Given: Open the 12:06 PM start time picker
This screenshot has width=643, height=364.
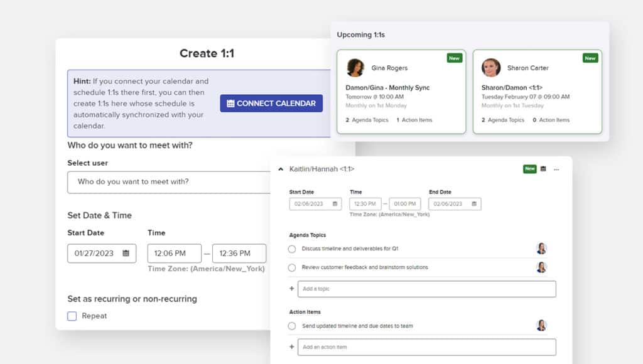Looking at the screenshot, I should point(174,254).
